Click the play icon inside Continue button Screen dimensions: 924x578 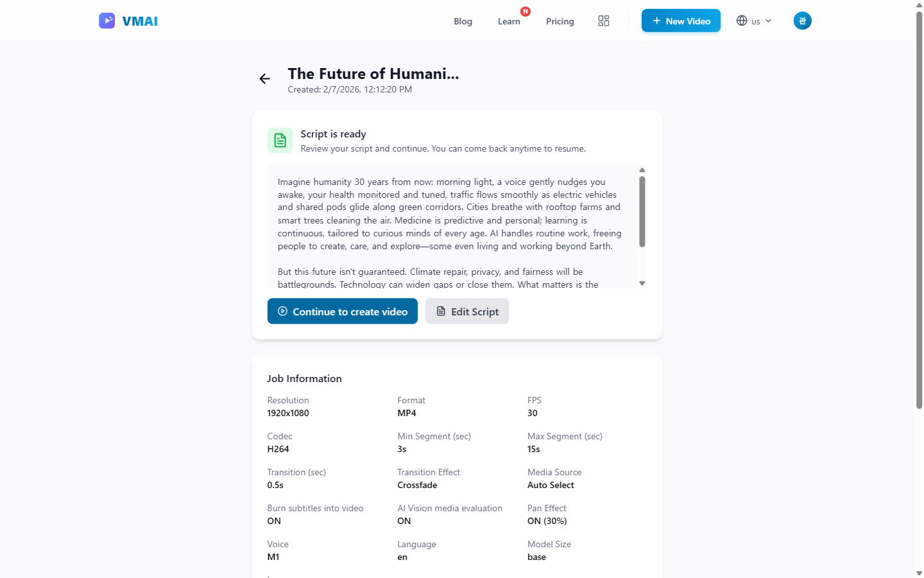[x=282, y=311]
